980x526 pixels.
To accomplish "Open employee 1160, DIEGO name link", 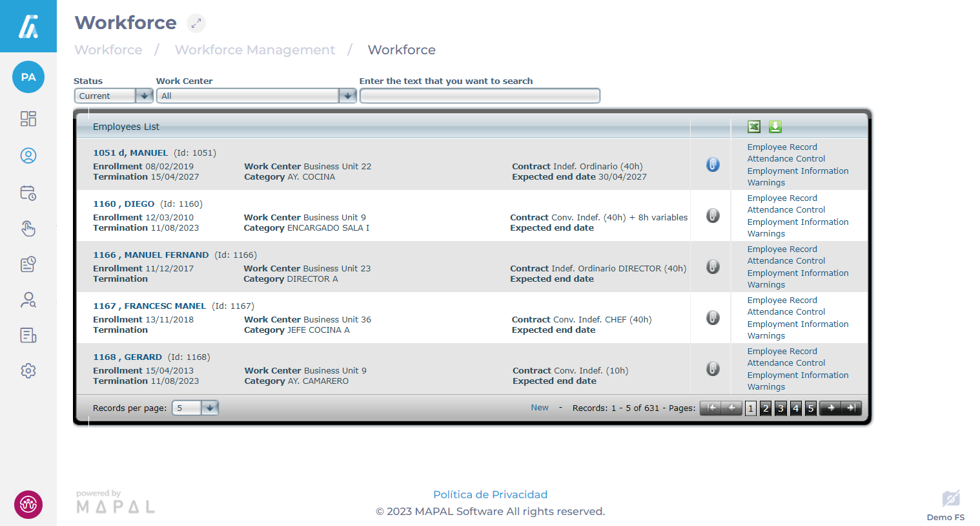I will tap(124, 204).
